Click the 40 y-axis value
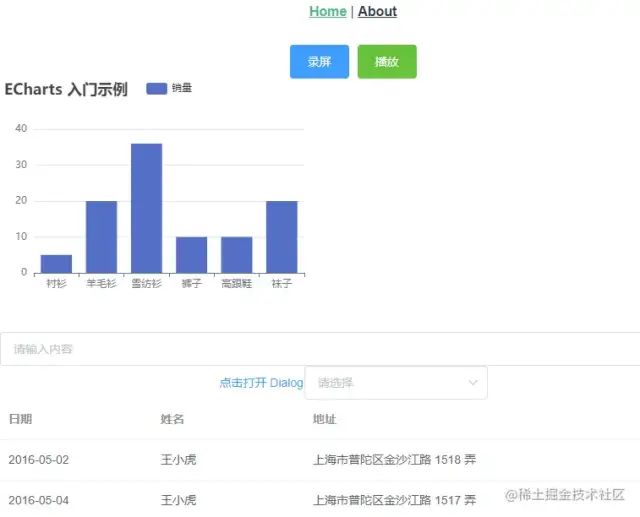The height and width of the screenshot is (517, 640). coord(21,129)
